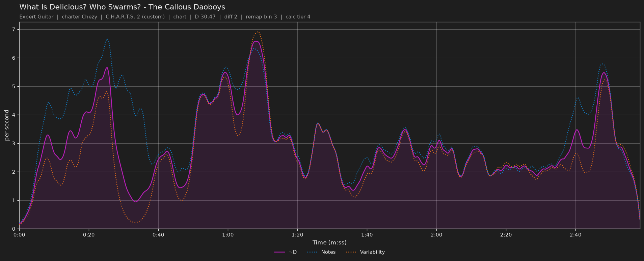Click 'C.H.A.R.T.S. 2 (custom)' in subtitle
Screen dimensions: 644x261
135,17
